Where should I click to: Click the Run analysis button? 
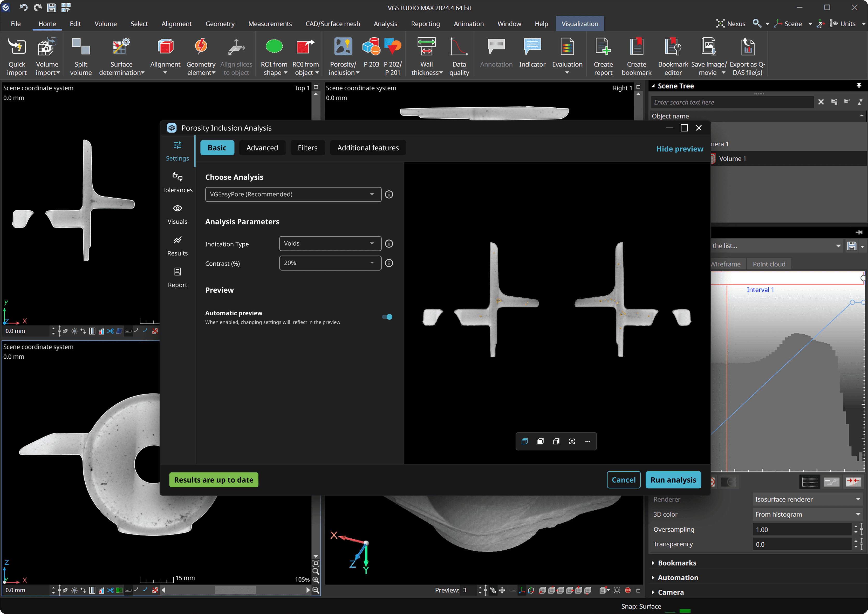click(673, 480)
